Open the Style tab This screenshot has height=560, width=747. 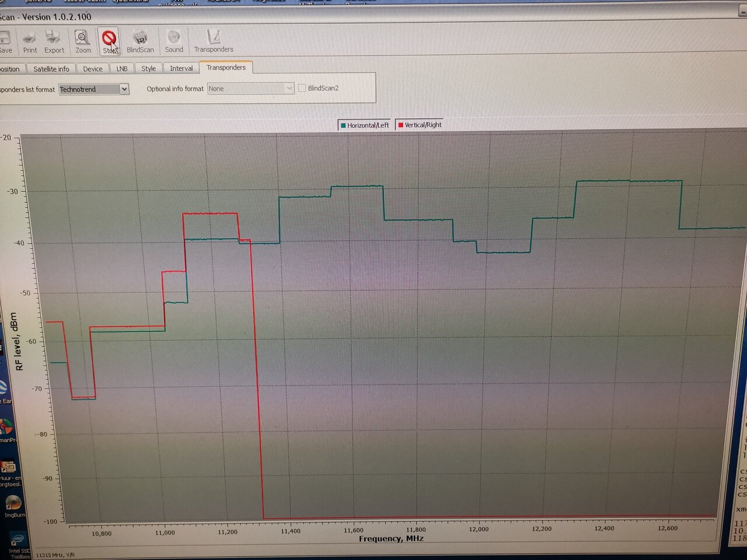[x=149, y=69]
